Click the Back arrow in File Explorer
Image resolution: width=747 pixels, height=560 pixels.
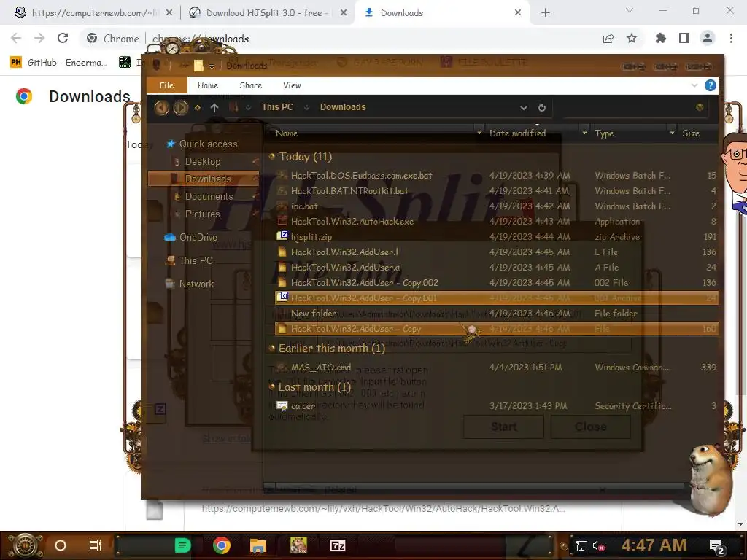coord(161,108)
